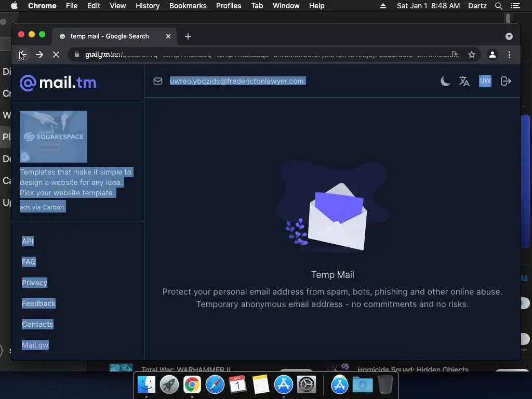Open Notes from the Dock

pyautogui.click(x=261, y=385)
